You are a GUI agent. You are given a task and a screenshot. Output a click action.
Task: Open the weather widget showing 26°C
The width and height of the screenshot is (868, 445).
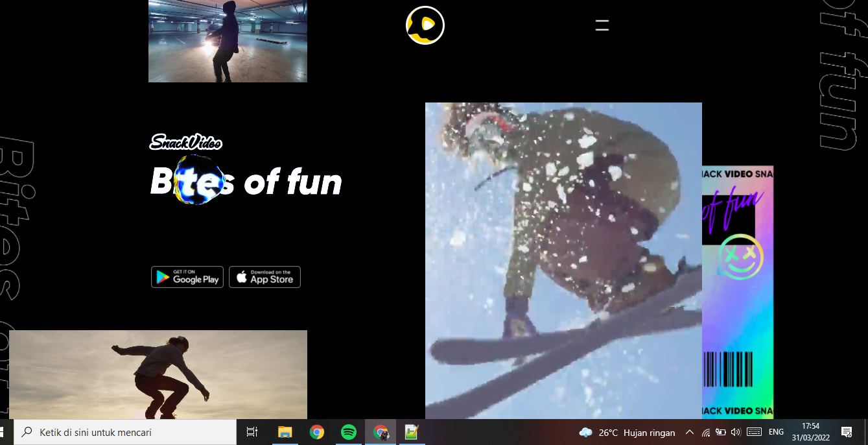tap(627, 432)
